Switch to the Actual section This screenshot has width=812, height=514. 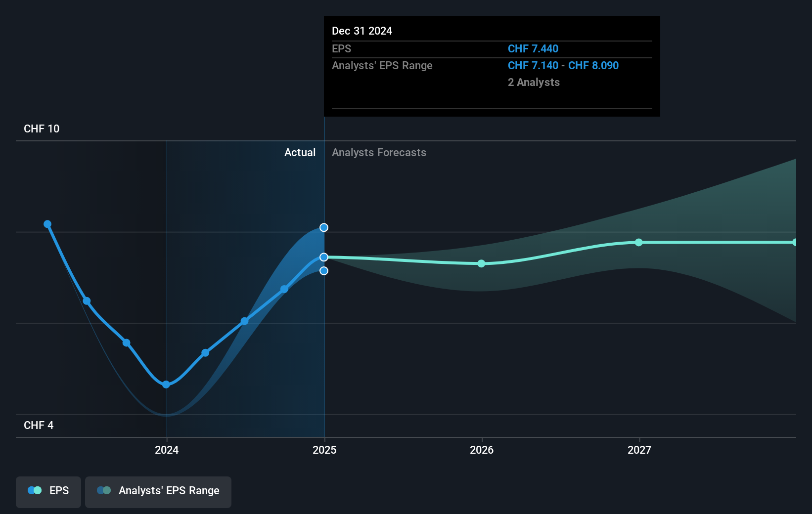pos(300,152)
